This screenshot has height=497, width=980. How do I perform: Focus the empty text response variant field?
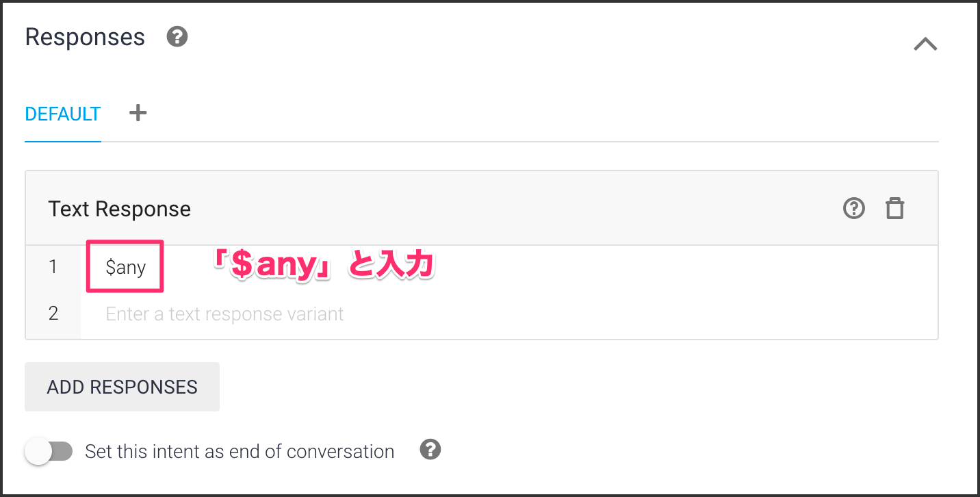click(x=224, y=314)
